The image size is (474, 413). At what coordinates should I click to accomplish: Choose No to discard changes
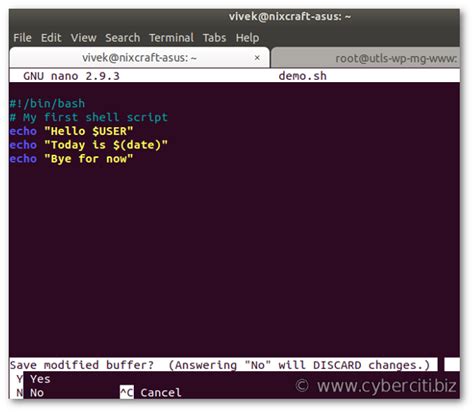tap(37, 393)
